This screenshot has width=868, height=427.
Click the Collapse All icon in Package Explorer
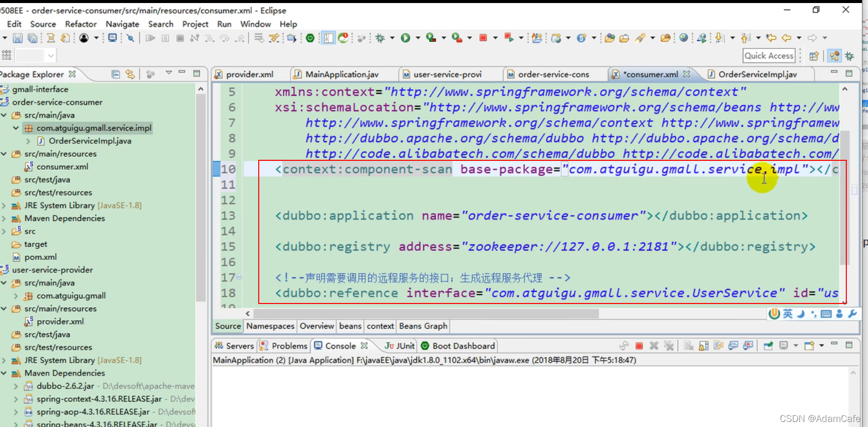tap(115, 74)
